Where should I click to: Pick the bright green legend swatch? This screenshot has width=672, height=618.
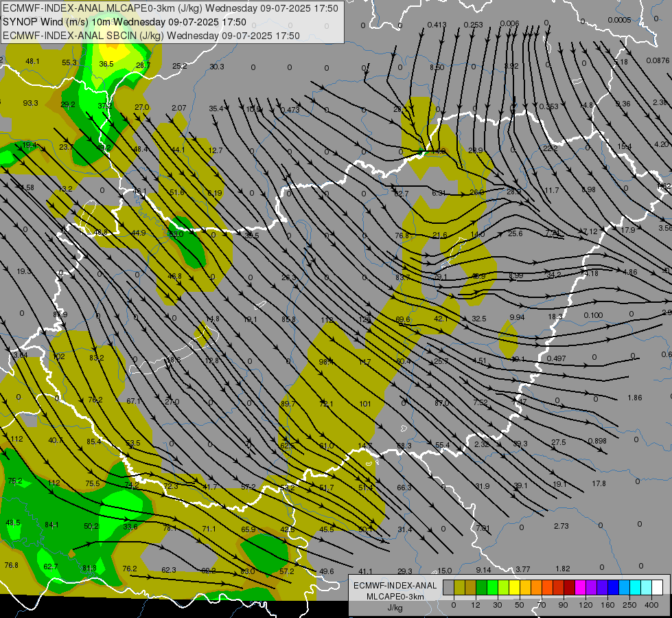[x=492, y=587]
